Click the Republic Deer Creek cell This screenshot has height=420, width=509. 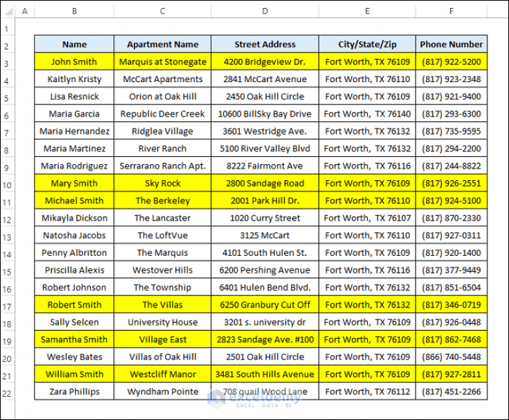(x=162, y=113)
